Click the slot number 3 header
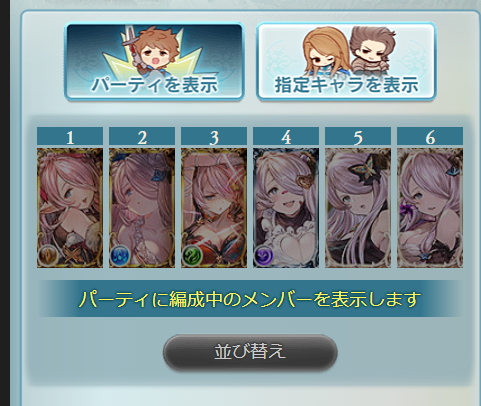 tap(214, 136)
